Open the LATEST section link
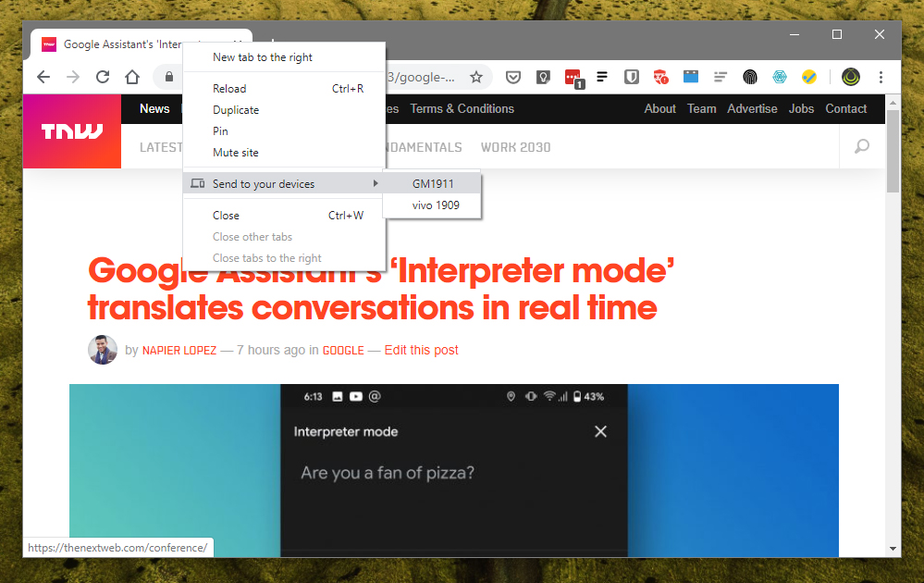 click(x=161, y=147)
